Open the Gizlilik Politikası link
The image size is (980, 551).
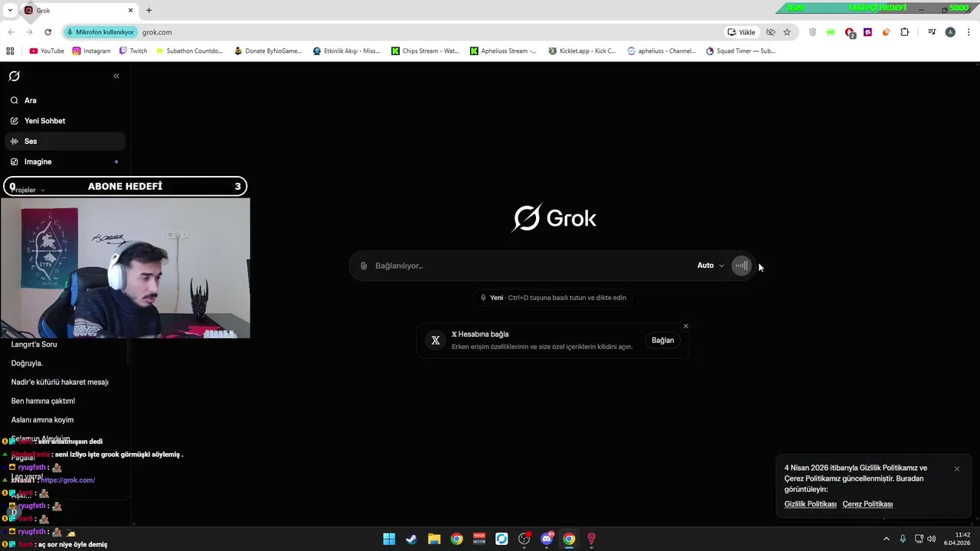[810, 504]
